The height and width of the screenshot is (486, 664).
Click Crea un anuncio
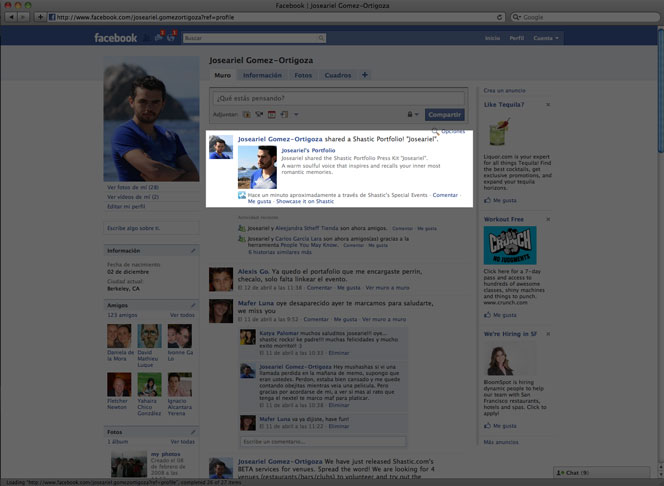(x=504, y=91)
